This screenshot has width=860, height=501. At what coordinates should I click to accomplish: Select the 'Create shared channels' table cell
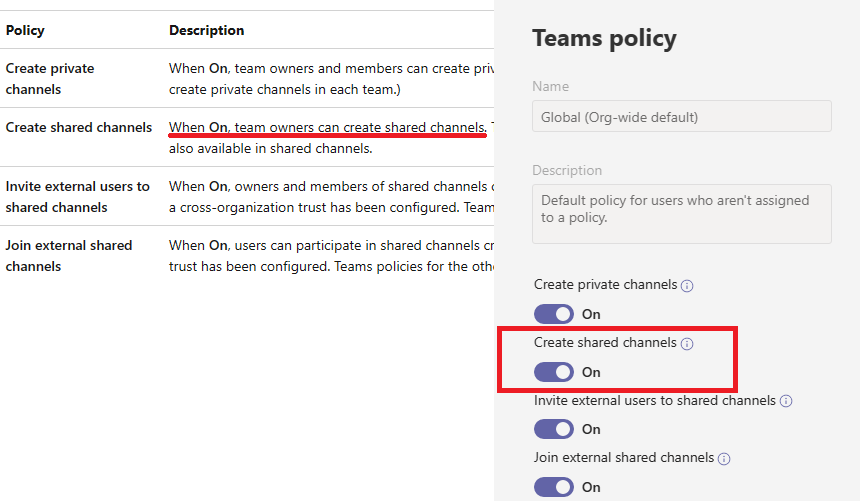[x=79, y=127]
